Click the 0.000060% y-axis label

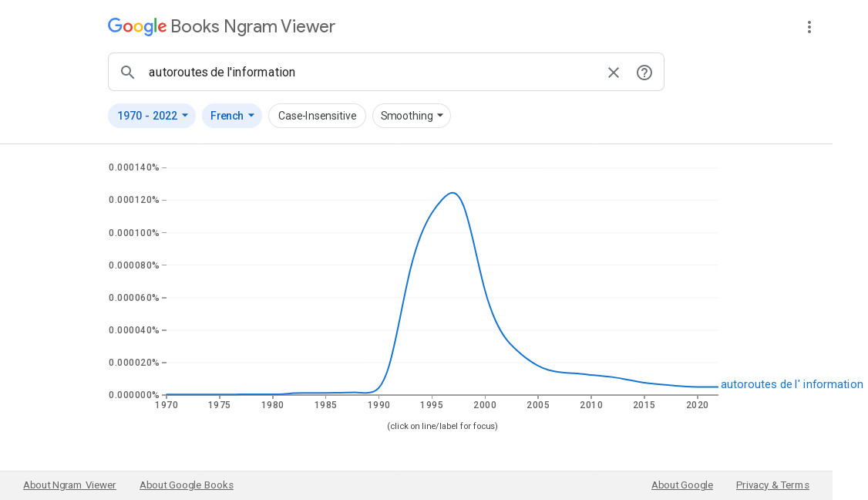coord(134,298)
